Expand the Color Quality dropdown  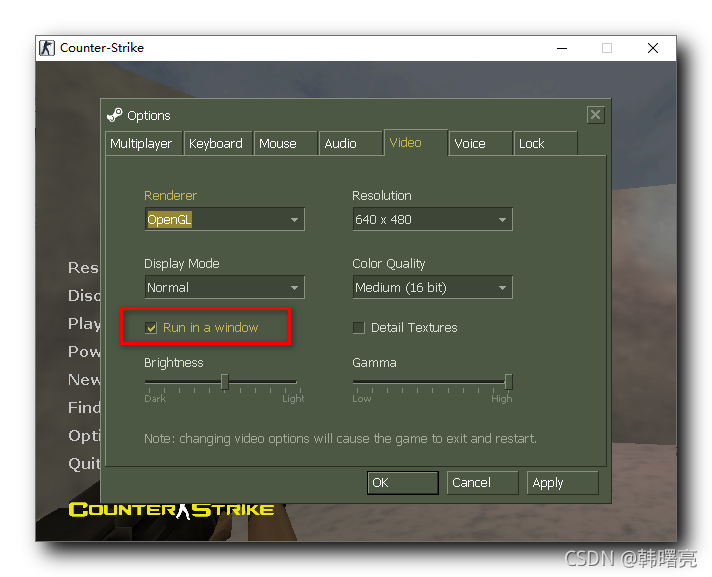coord(433,287)
